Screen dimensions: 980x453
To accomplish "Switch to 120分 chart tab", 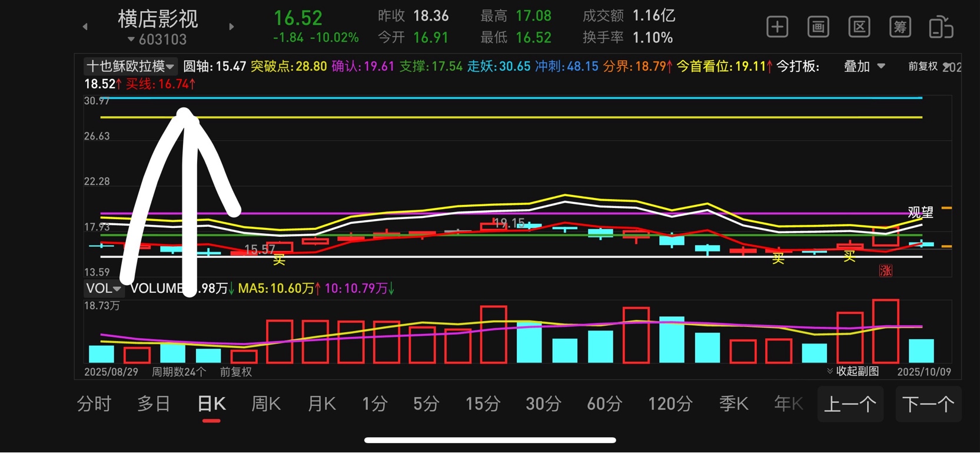I will [x=670, y=404].
